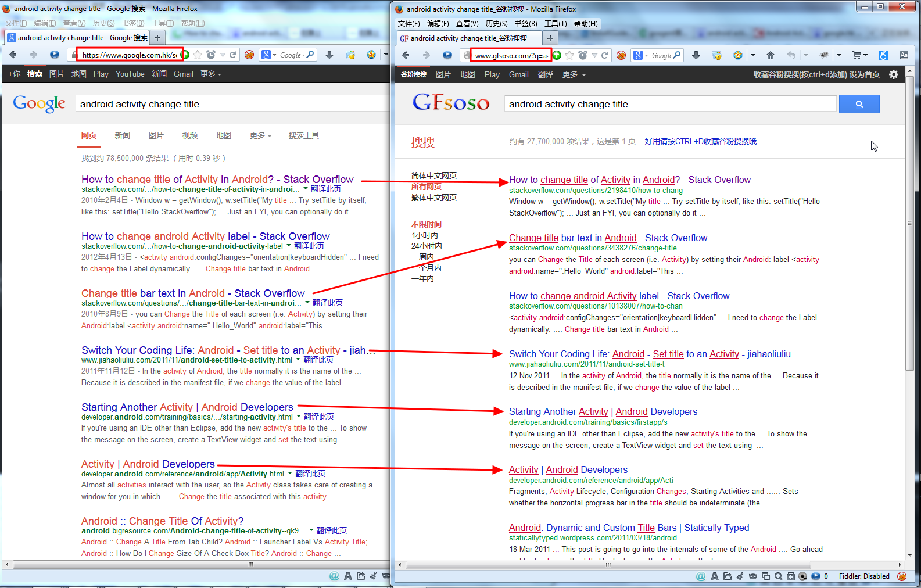
Task: Open 工具(T) menu in the GFsoso window
Action: click(x=556, y=24)
